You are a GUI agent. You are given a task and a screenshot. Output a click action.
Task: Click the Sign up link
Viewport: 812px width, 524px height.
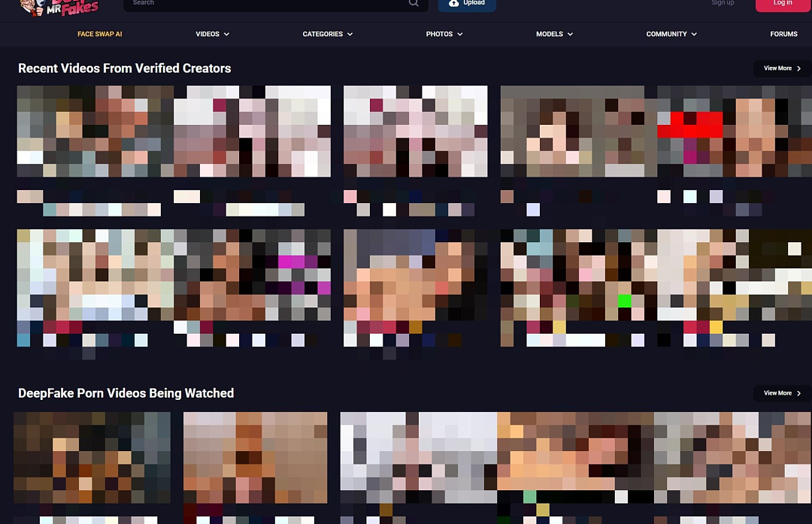[x=723, y=3]
